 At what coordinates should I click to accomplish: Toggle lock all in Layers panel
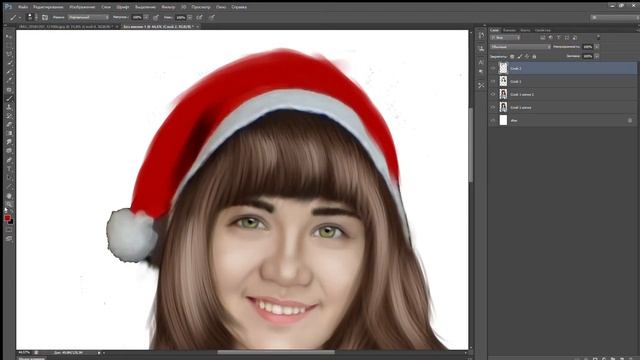(534, 56)
